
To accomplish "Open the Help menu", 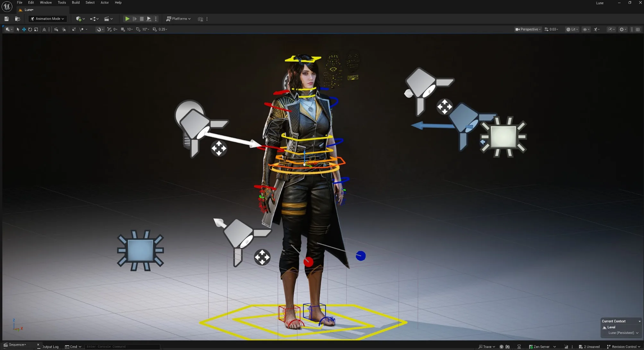I will [118, 3].
